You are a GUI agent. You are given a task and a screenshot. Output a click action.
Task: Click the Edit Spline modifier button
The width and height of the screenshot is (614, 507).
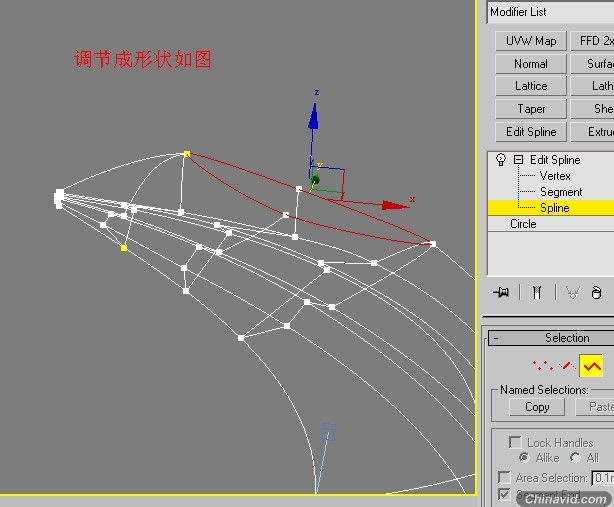[x=531, y=132]
